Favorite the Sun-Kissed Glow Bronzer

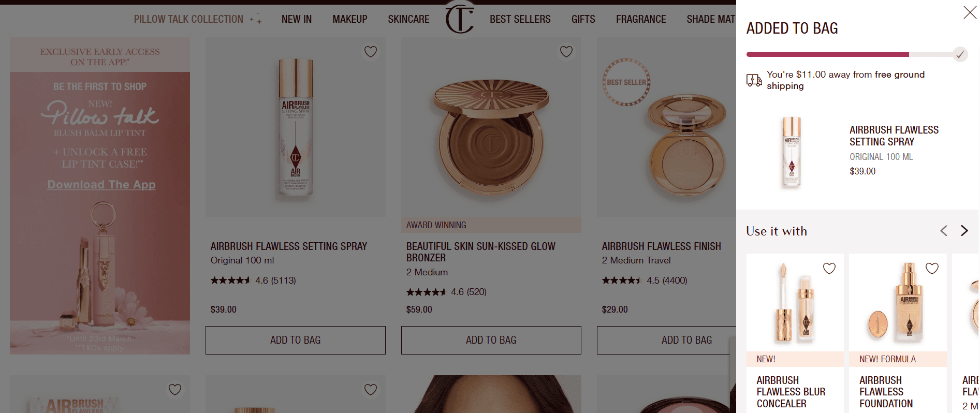click(566, 52)
